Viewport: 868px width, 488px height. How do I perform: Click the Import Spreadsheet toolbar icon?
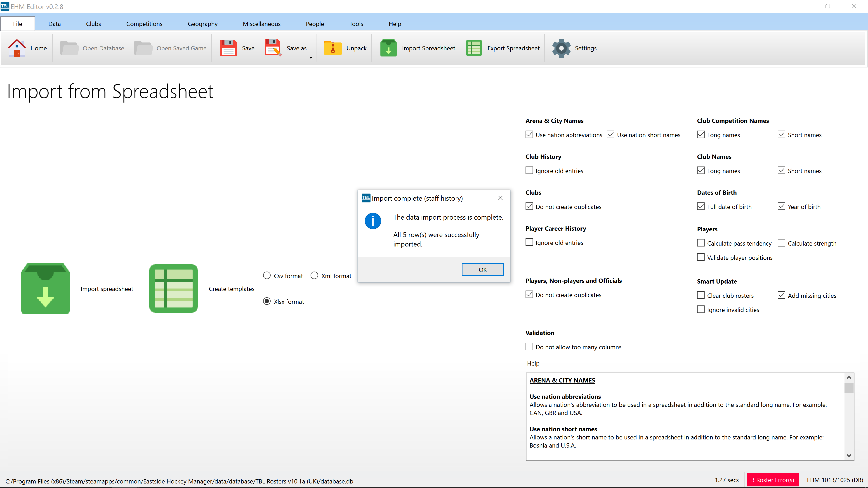point(388,48)
